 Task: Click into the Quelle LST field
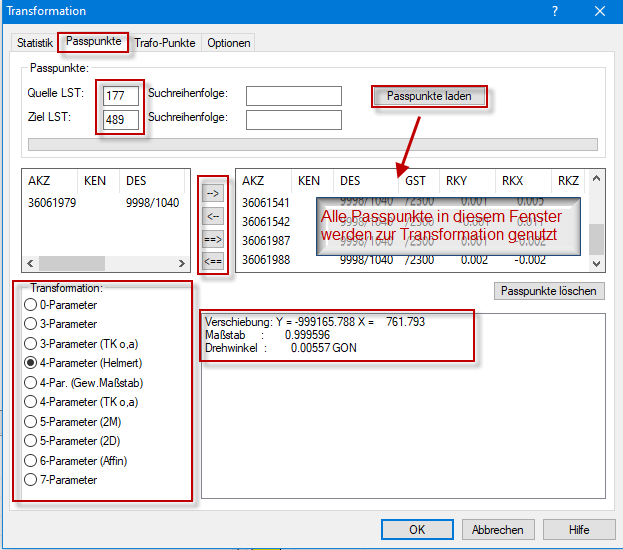coord(121,95)
